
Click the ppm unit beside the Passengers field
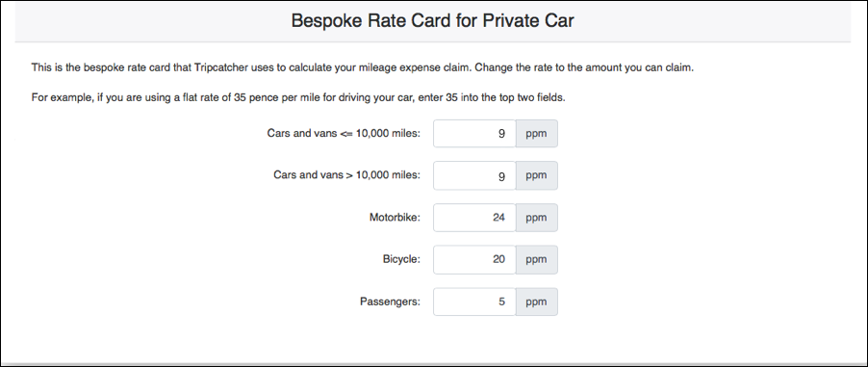point(536,302)
